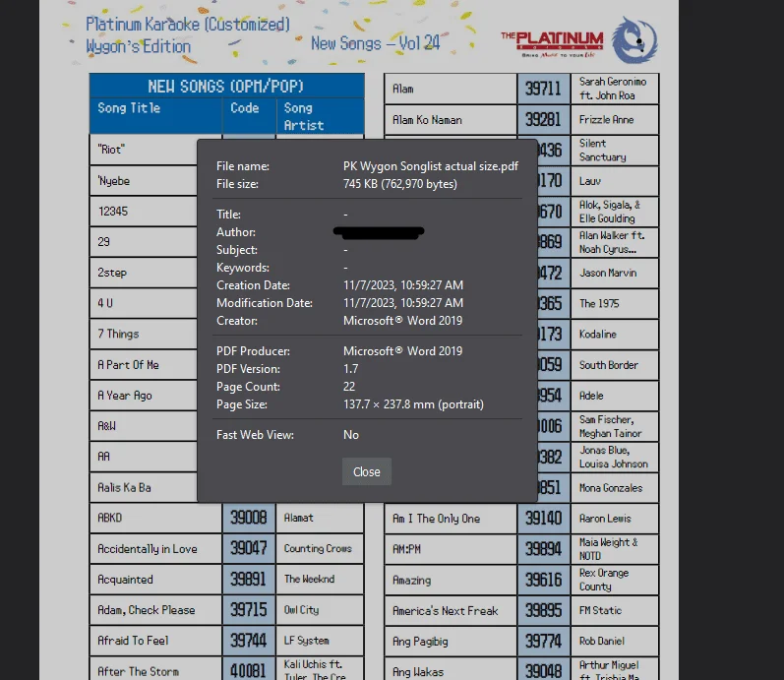The height and width of the screenshot is (680, 784).
Task: Click the song title 'Afraid To Feel'
Action: click(133, 641)
